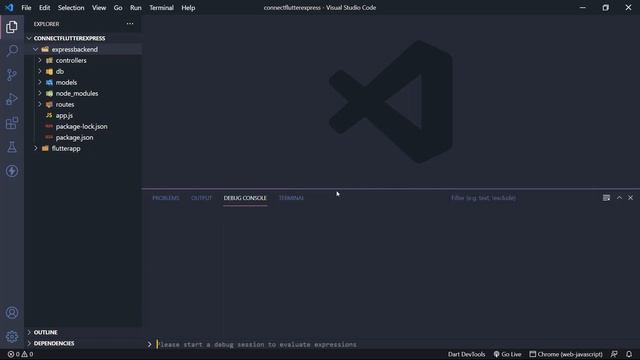Screen dimensions: 640x360
Task: Open the Extensions view
Action: tap(12, 123)
